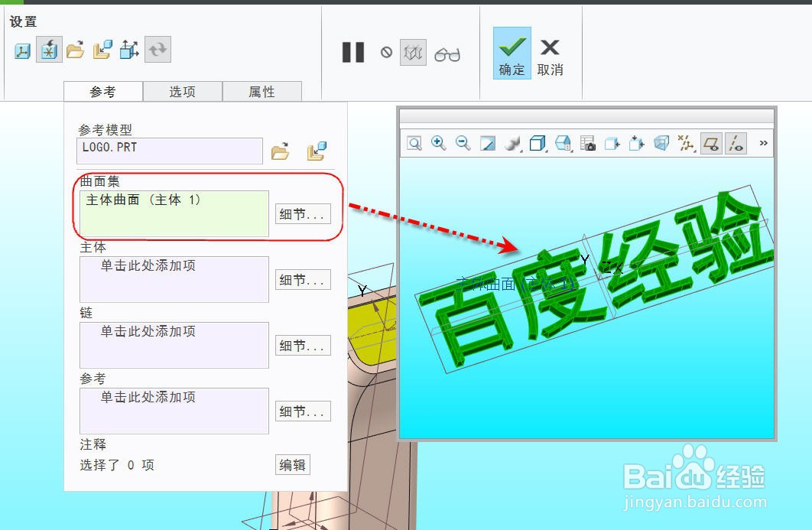Switch to the 参考 tab

coord(103,92)
